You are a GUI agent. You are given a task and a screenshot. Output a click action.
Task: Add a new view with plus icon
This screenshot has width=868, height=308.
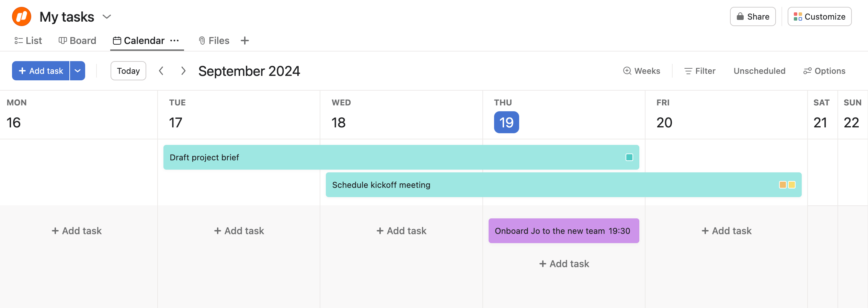[x=245, y=41]
